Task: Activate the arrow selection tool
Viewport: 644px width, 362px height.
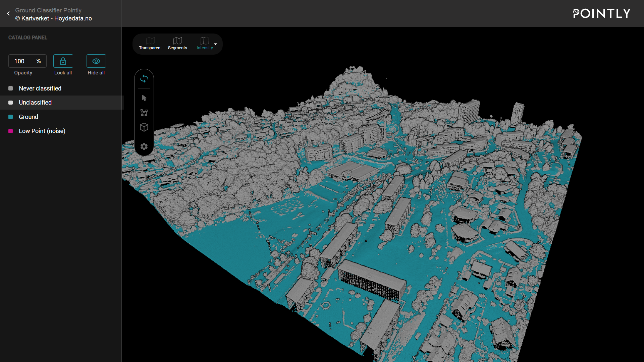Action: (144, 98)
